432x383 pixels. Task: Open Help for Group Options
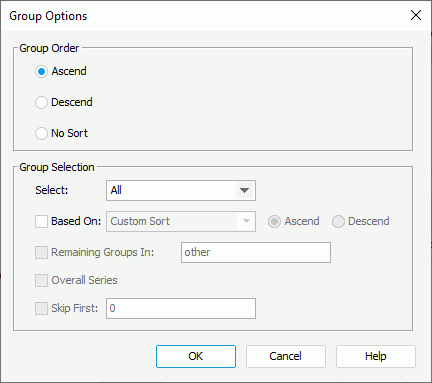[376, 356]
